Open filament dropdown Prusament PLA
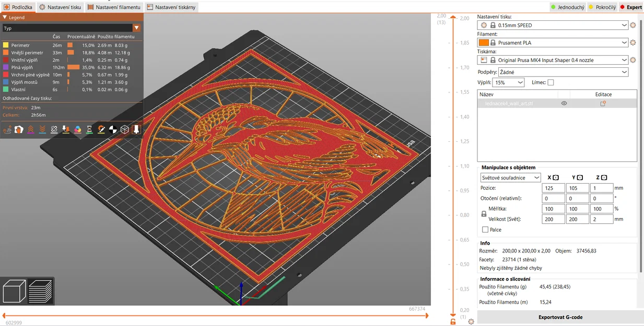 (x=553, y=43)
